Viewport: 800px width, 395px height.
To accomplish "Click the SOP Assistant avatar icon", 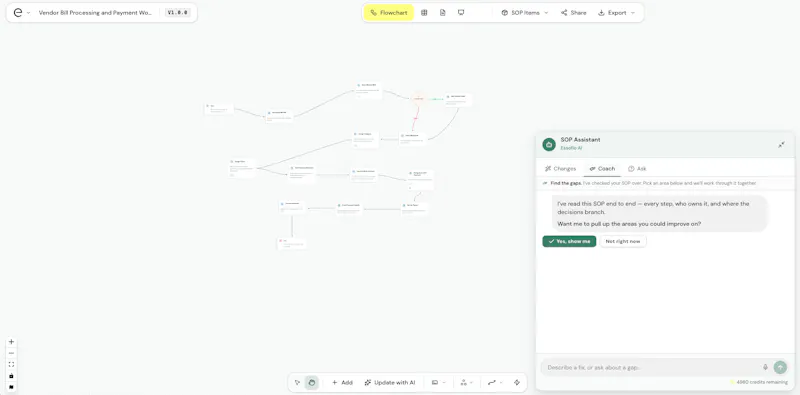I will [549, 144].
